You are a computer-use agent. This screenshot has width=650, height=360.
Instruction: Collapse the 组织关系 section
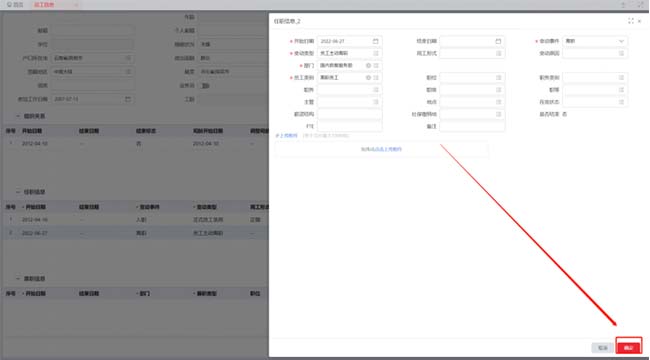(x=18, y=117)
